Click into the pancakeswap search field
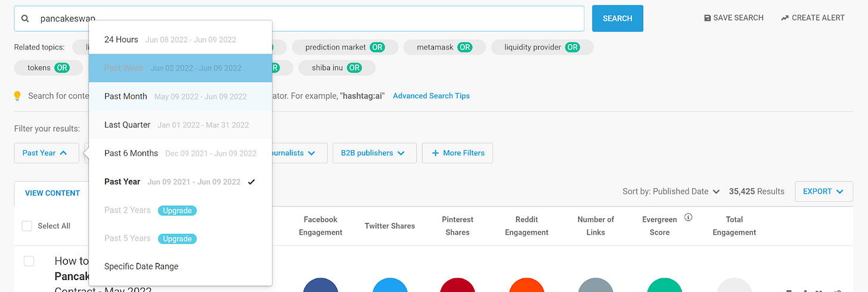 coord(299,18)
